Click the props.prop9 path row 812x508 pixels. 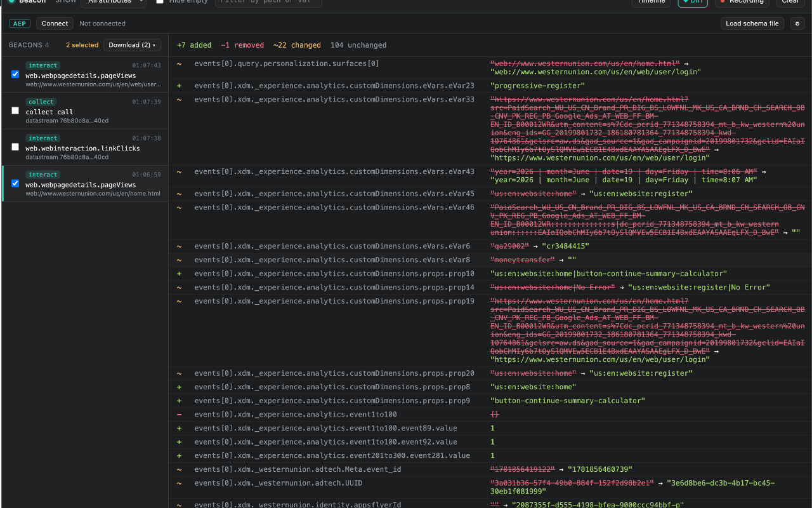(332, 401)
